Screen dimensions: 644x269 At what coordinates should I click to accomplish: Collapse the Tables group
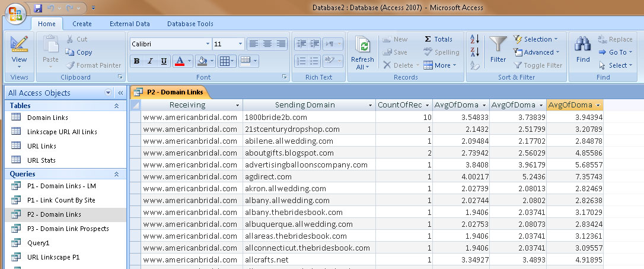[x=117, y=106]
